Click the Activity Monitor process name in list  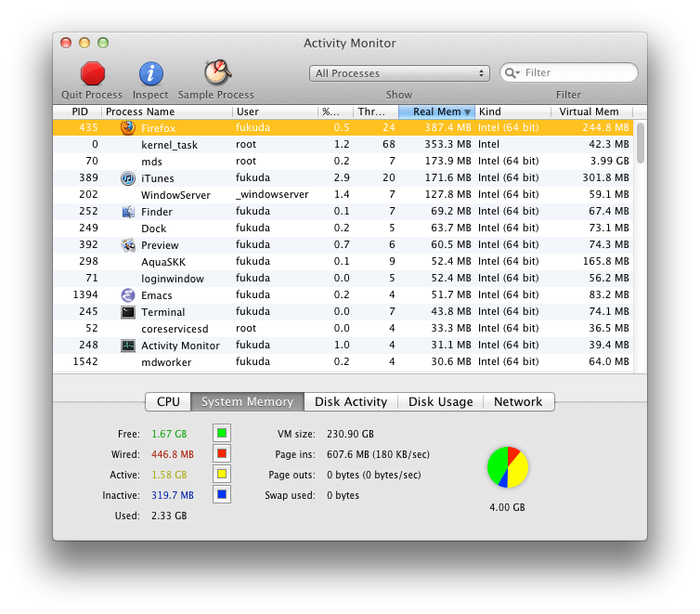[x=180, y=346]
